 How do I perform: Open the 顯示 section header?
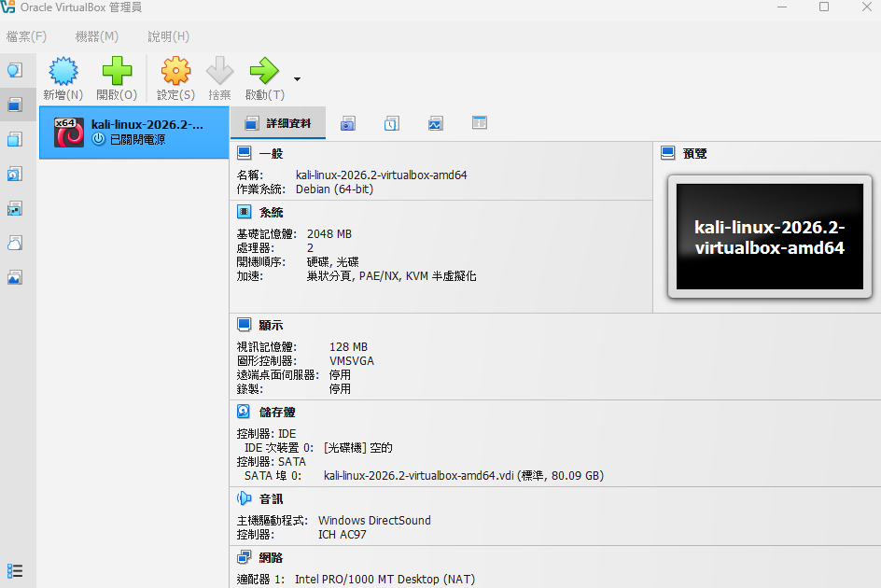(x=271, y=326)
